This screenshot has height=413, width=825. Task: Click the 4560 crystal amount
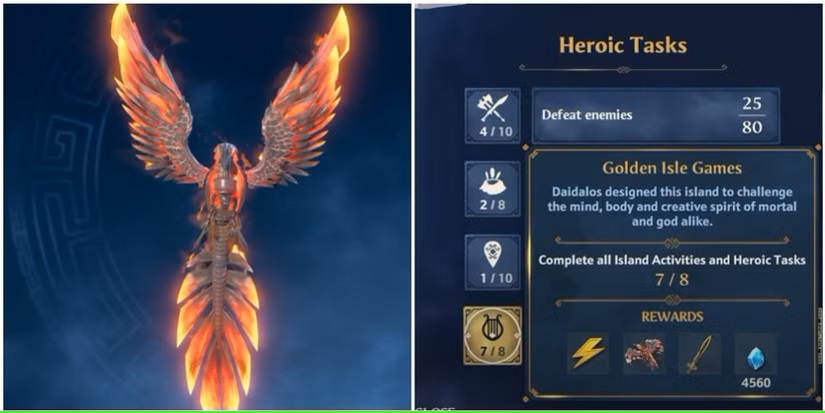756,382
